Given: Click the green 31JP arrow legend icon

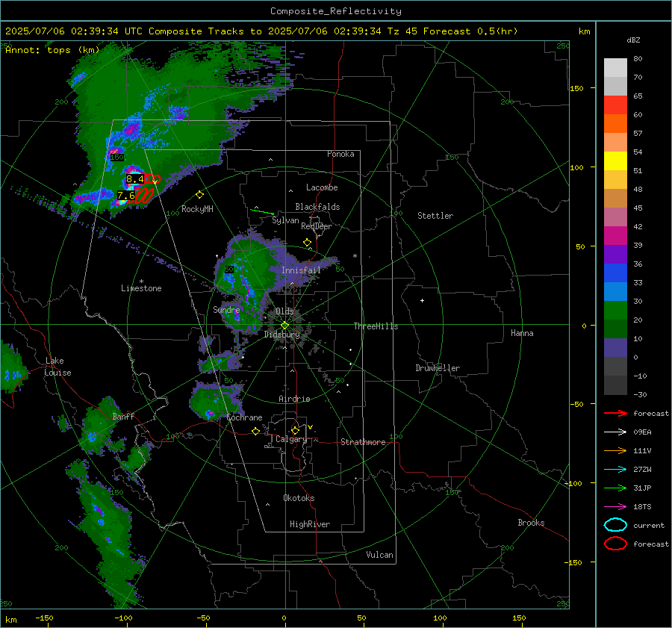Looking at the screenshot, I should point(615,488).
